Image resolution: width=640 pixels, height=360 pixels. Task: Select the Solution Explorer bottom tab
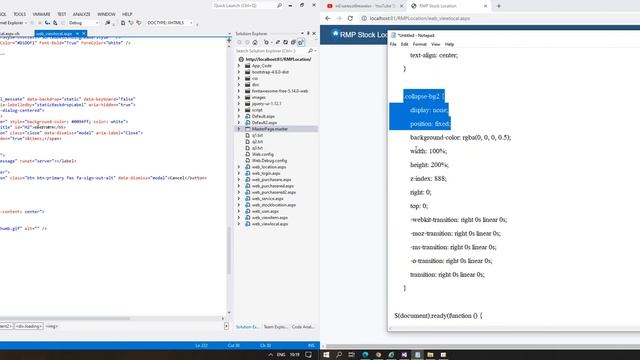click(247, 327)
